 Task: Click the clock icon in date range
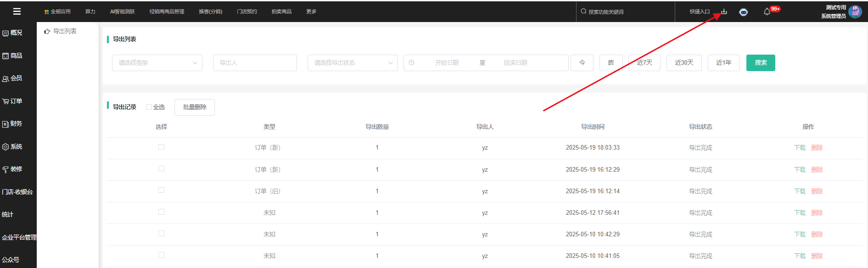(412, 63)
